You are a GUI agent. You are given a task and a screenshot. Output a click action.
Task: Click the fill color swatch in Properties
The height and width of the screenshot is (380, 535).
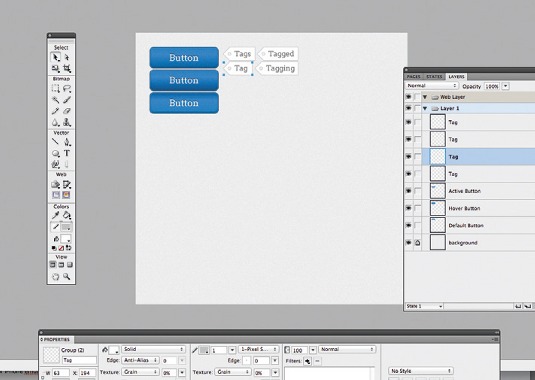point(114,350)
